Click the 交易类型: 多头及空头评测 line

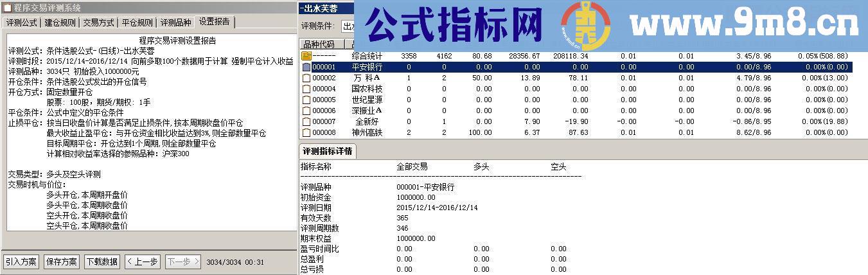pos(54,174)
